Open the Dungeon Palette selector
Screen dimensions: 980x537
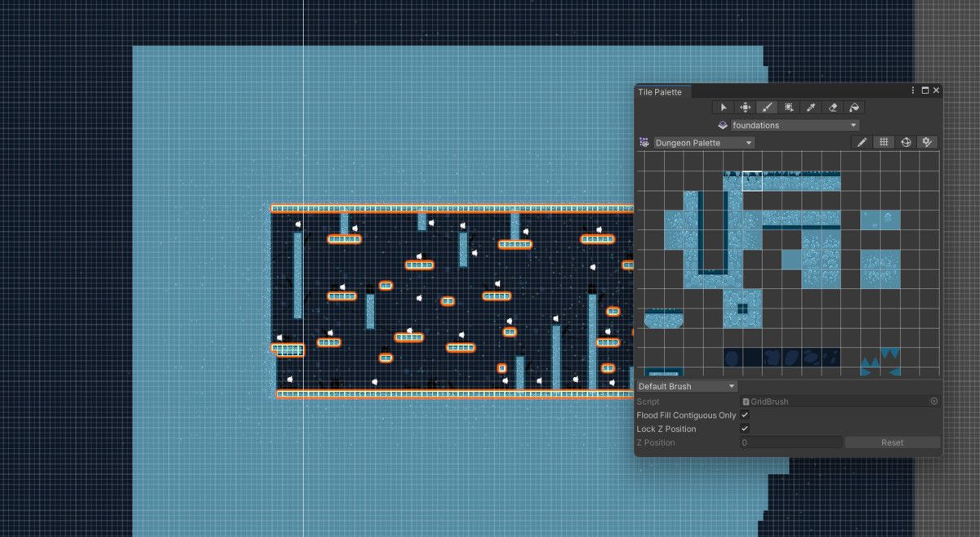[x=702, y=142]
